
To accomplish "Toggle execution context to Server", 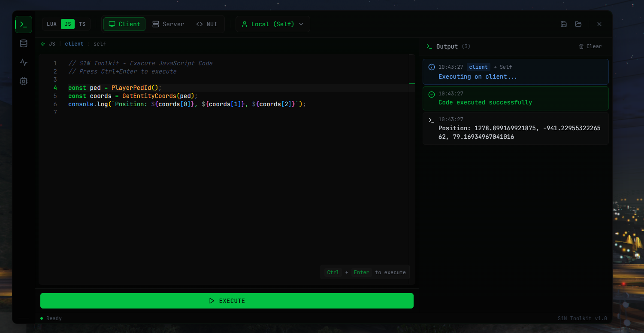I will pos(168,24).
